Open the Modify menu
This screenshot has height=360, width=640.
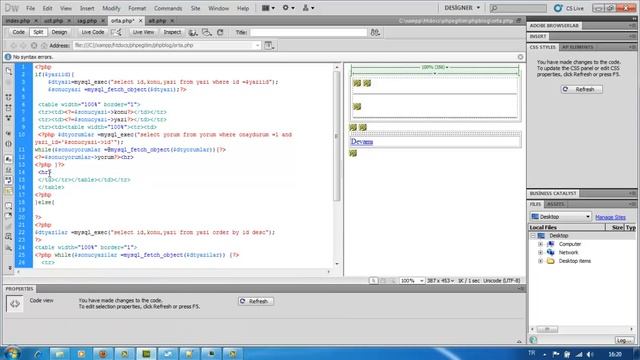111,8
